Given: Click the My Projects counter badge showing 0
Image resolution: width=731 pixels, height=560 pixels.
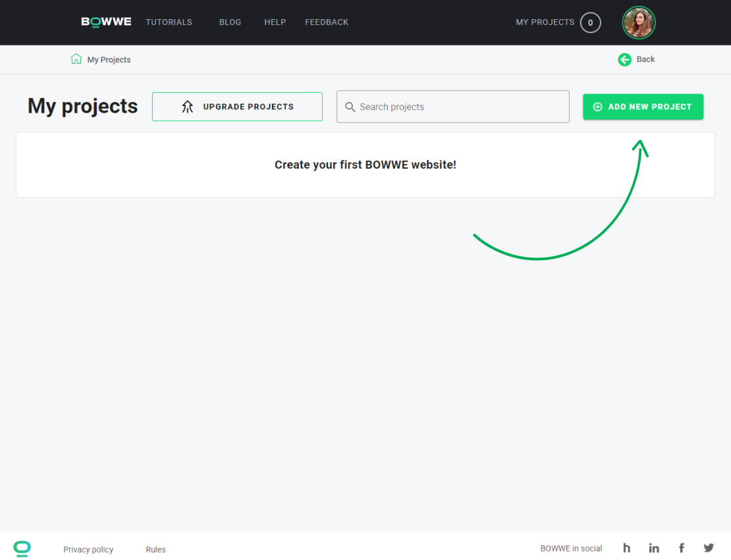Looking at the screenshot, I should (x=590, y=22).
